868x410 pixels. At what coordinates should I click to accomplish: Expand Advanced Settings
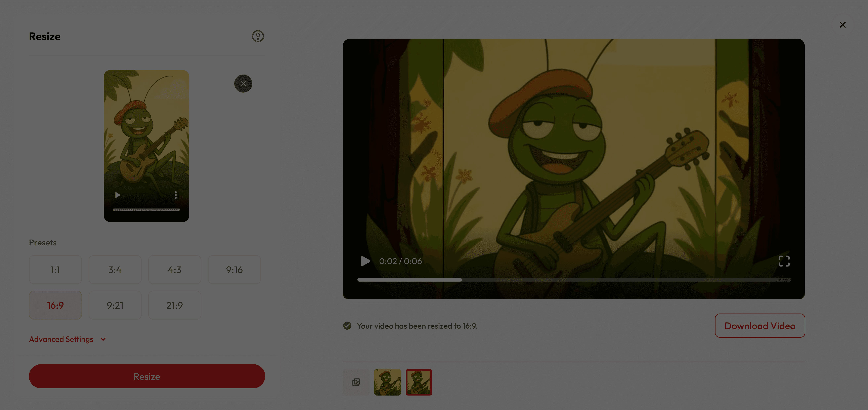(61, 339)
